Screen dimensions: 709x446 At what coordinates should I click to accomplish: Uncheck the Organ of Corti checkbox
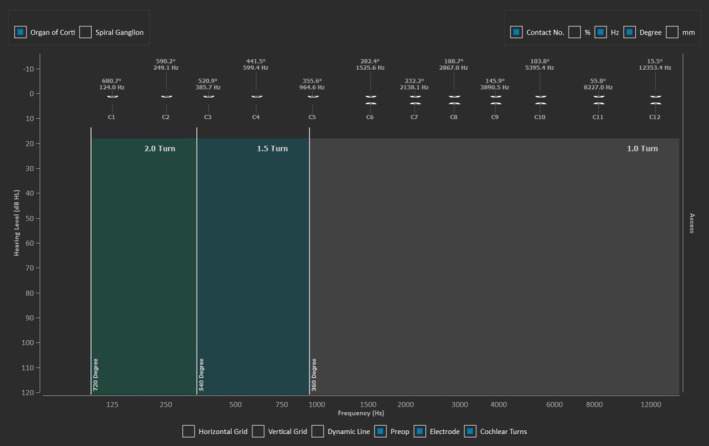click(x=20, y=32)
